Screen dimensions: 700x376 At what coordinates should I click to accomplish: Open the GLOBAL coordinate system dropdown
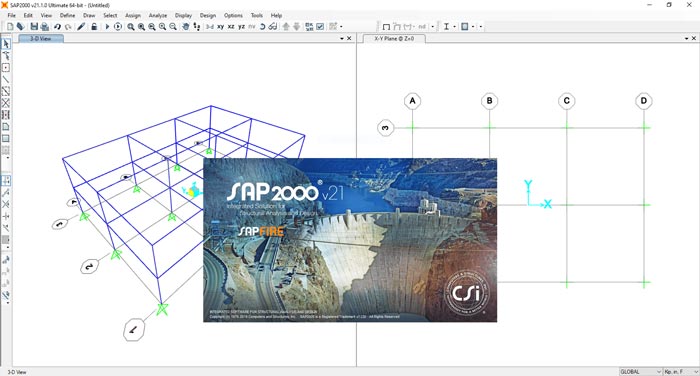(x=640, y=372)
